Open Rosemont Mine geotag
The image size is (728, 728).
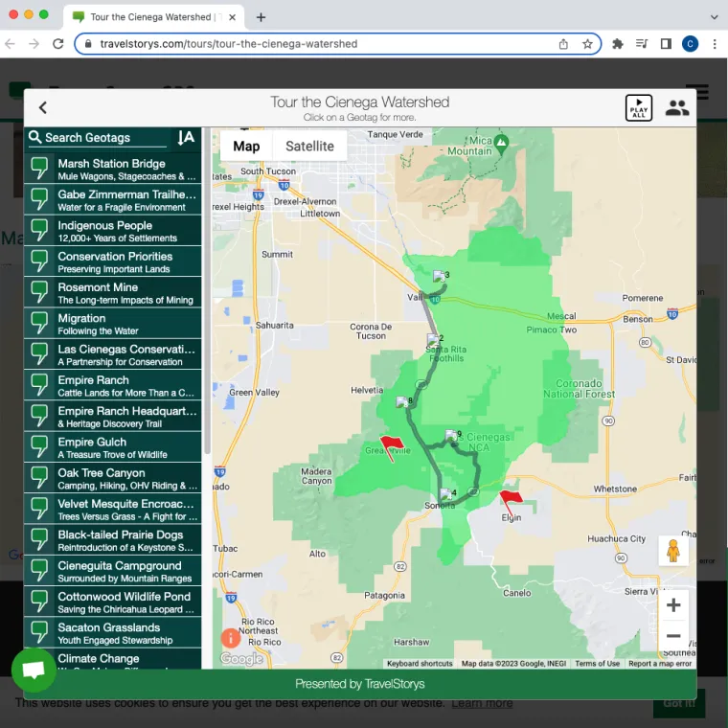[113, 293]
